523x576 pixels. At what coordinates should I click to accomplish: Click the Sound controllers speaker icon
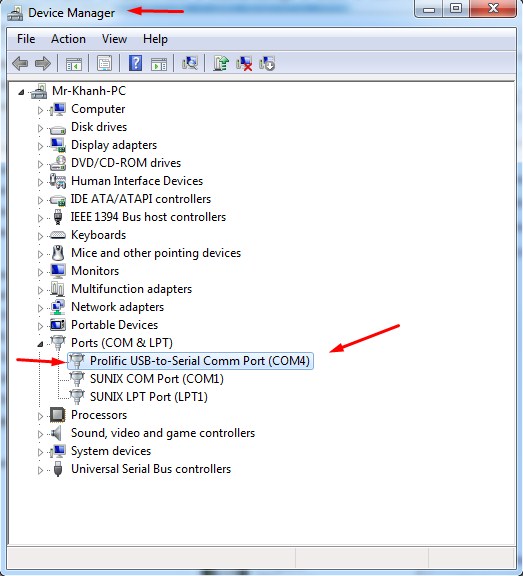(56, 433)
